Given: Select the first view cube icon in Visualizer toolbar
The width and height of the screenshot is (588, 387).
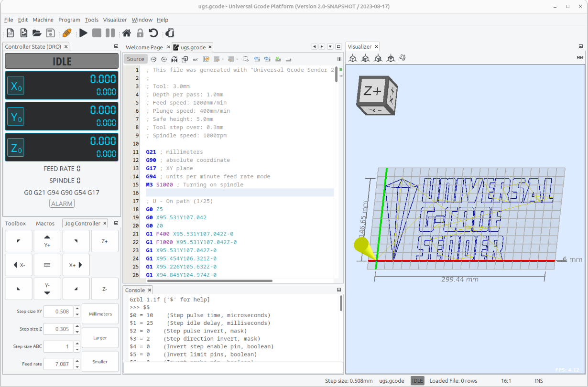Looking at the screenshot, I should click(353, 58).
